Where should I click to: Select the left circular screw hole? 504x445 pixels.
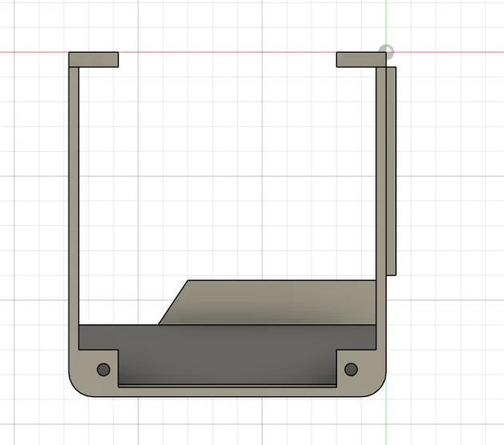click(104, 369)
